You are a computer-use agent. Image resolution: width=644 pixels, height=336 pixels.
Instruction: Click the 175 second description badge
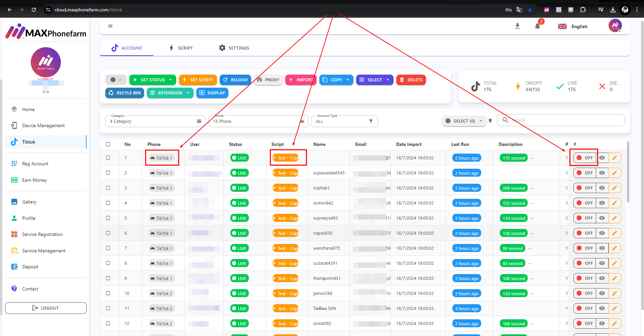click(514, 158)
